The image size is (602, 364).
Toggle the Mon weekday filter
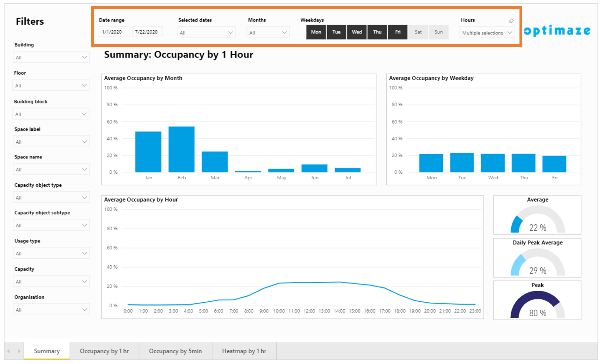tap(316, 32)
